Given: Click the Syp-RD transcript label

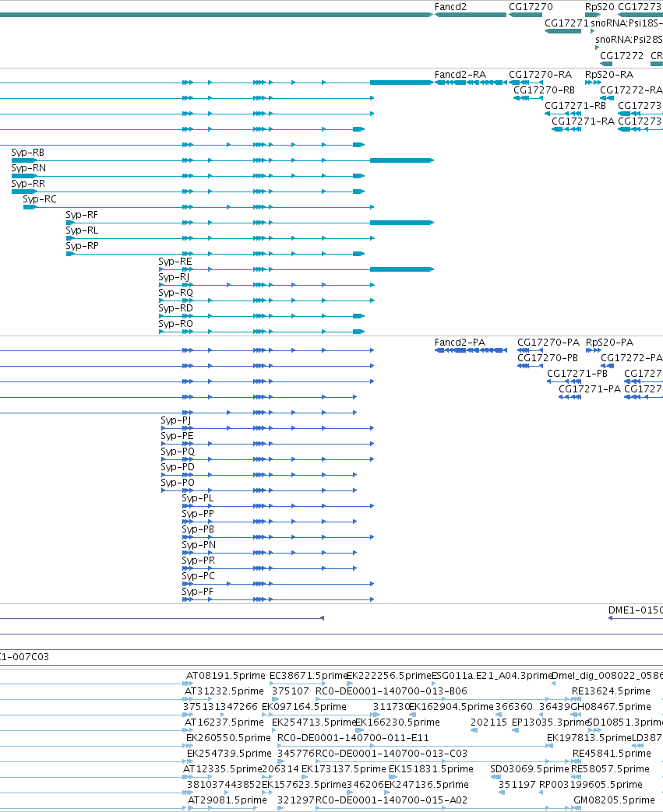Looking at the screenshot, I should point(175,308).
